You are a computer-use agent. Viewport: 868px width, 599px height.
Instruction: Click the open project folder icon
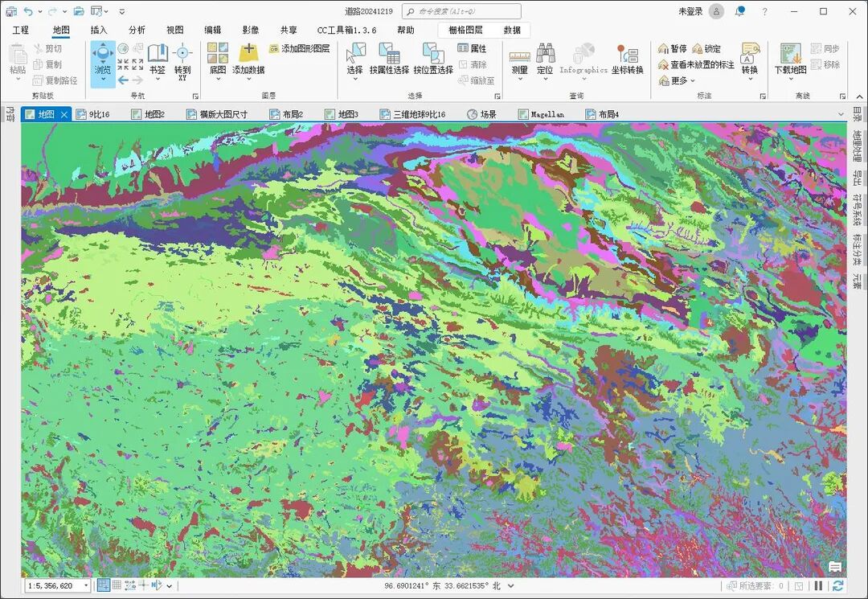(79, 11)
